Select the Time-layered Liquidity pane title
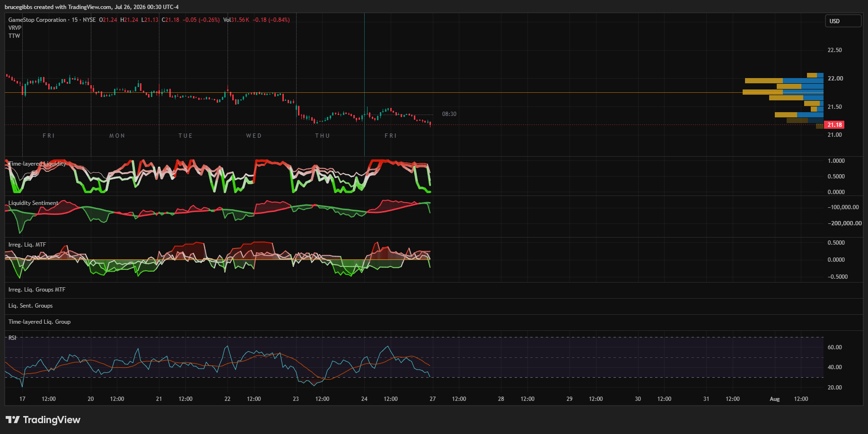This screenshot has height=434, width=868. pyautogui.click(x=37, y=164)
